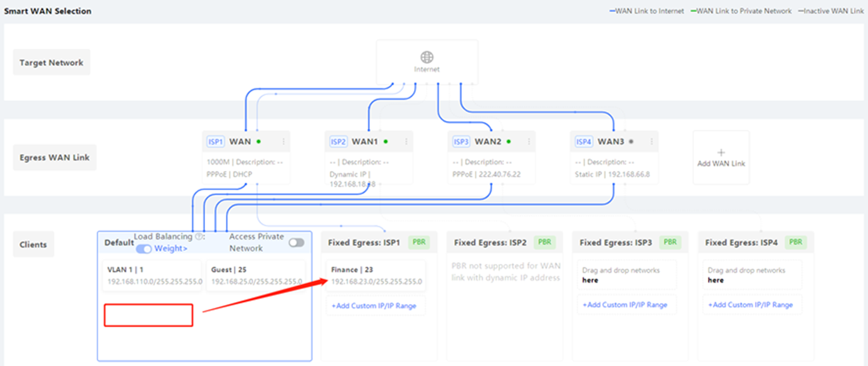Click the PBR tag on Fixed Egress: ISP3

tap(670, 242)
